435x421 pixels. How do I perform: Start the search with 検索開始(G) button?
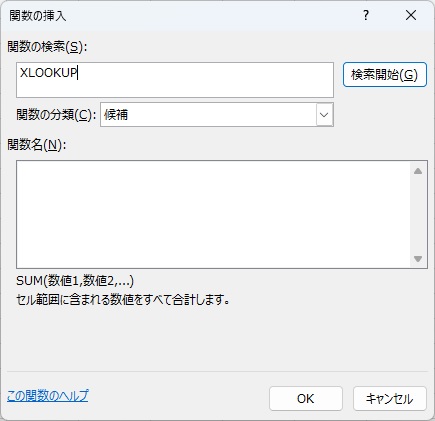[385, 75]
